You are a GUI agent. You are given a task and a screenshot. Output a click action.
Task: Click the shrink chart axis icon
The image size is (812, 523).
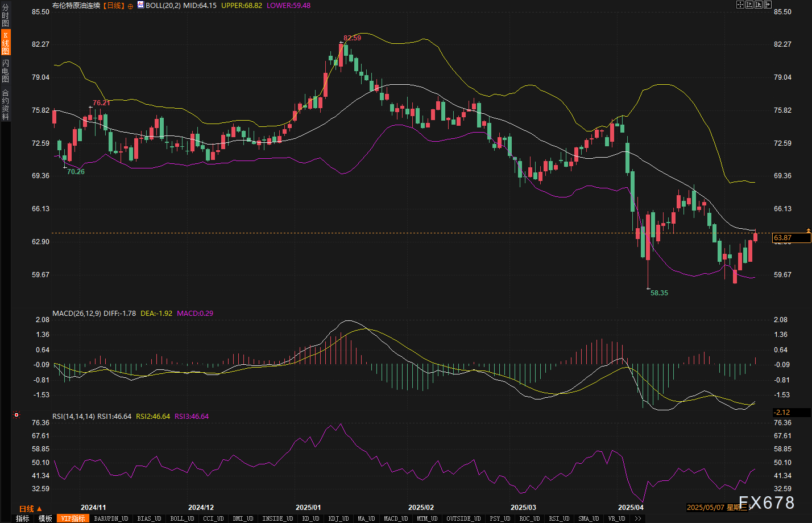[x=749, y=5]
